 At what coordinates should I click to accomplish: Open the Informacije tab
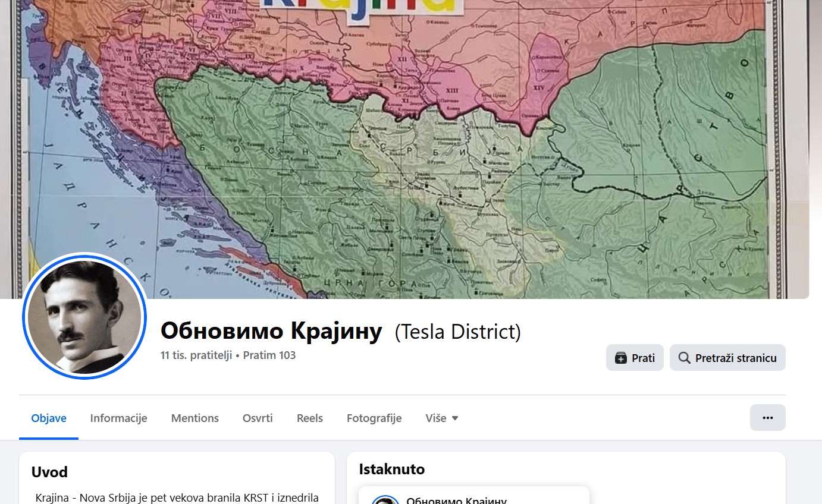tap(118, 418)
